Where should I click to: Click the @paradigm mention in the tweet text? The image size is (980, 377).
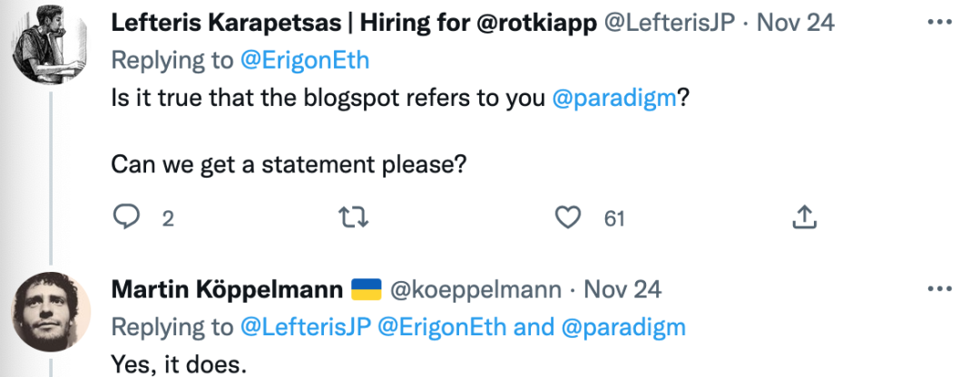click(615, 99)
